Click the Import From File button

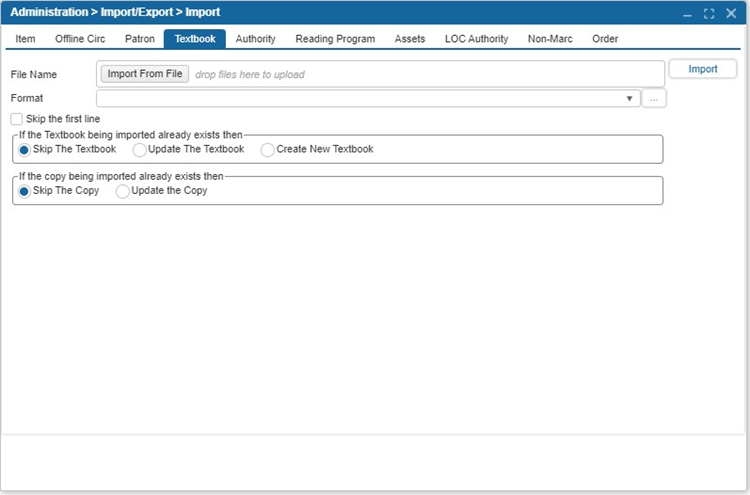tap(145, 74)
